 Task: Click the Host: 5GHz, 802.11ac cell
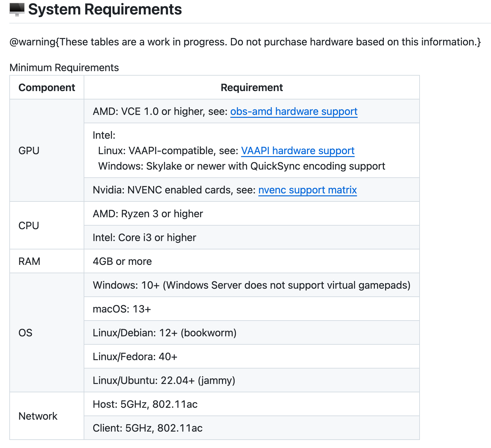coord(252,404)
